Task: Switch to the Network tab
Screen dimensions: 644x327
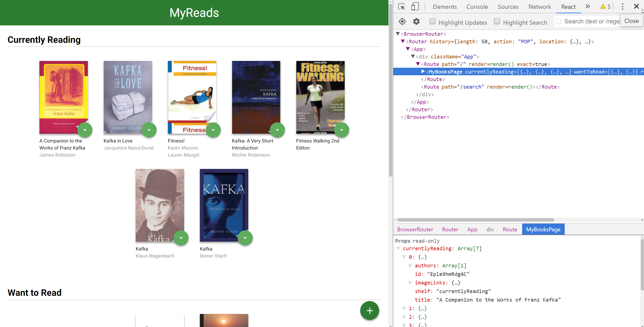Action: pos(540,7)
